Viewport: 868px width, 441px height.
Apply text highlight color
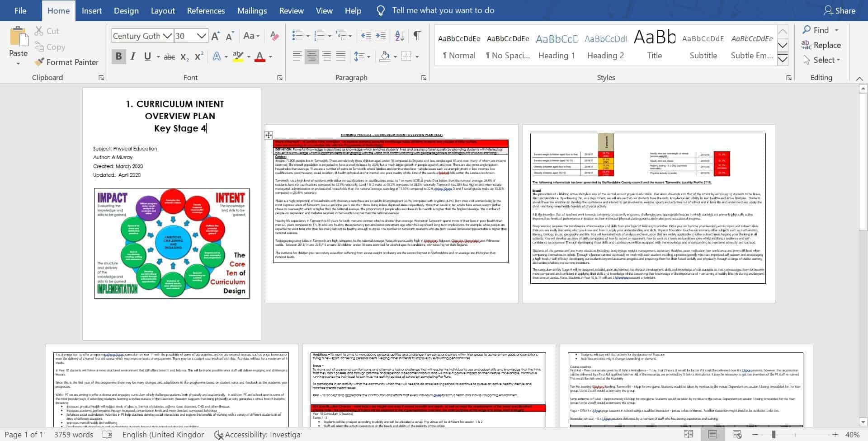coord(238,56)
